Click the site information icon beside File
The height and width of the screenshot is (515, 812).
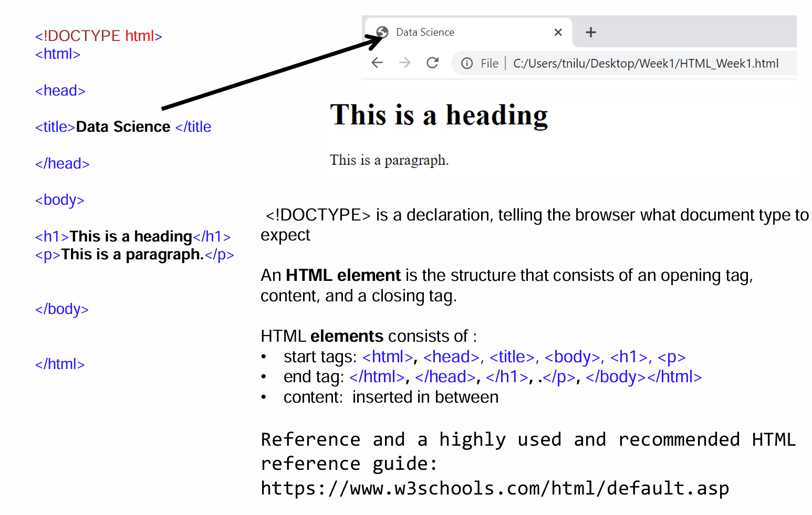pos(466,64)
